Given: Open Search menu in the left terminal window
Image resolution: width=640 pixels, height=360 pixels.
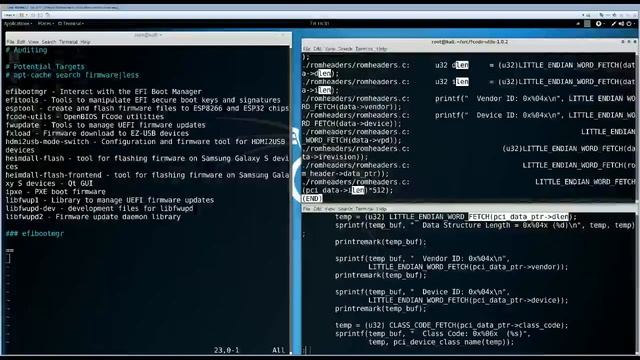Looking at the screenshot, I should tap(49, 42).
